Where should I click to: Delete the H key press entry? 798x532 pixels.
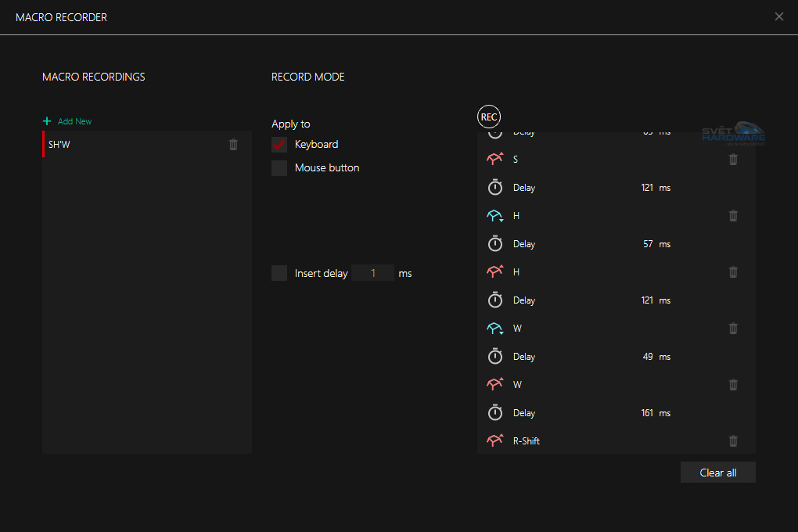click(x=733, y=216)
